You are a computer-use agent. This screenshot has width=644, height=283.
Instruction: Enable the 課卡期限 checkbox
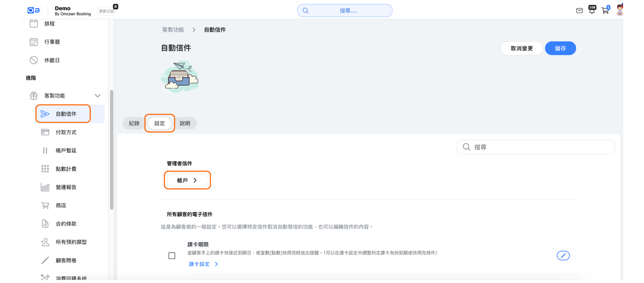point(172,256)
